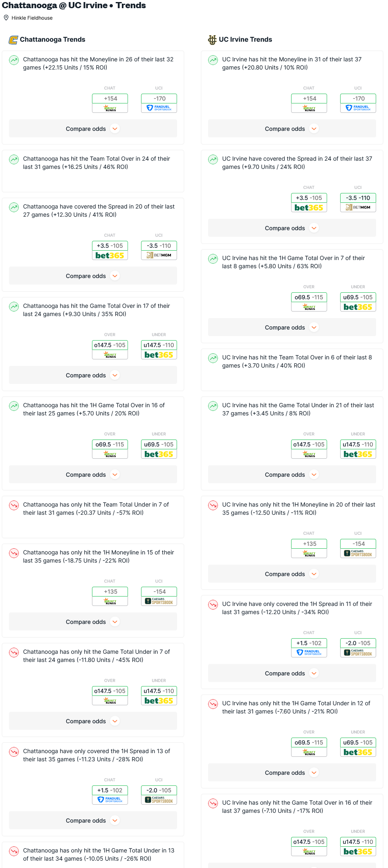Expand Compare odds under UC Irvine 1H Game Total Over
This screenshot has width=388, height=868.
click(292, 327)
